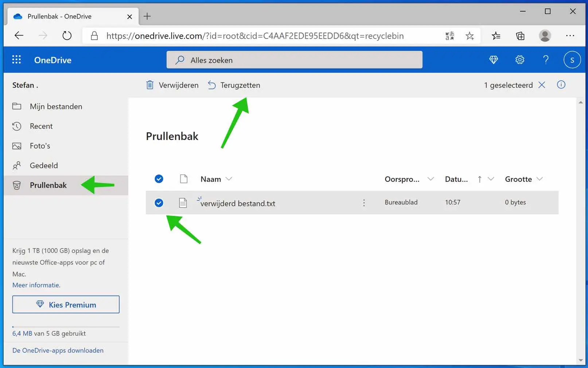Open Recent in the sidebar
Screen dimensions: 588x368
pyautogui.click(x=66, y=126)
